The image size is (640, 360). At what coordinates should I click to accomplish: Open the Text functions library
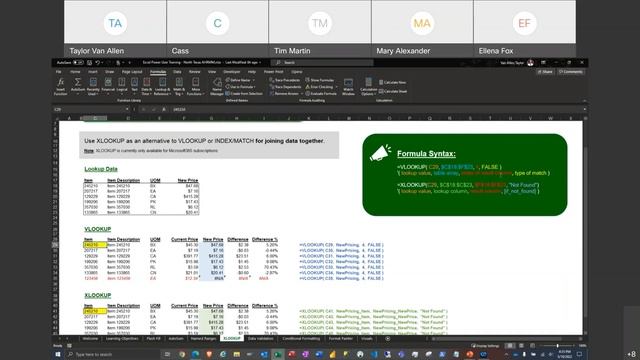pyautogui.click(x=134, y=86)
